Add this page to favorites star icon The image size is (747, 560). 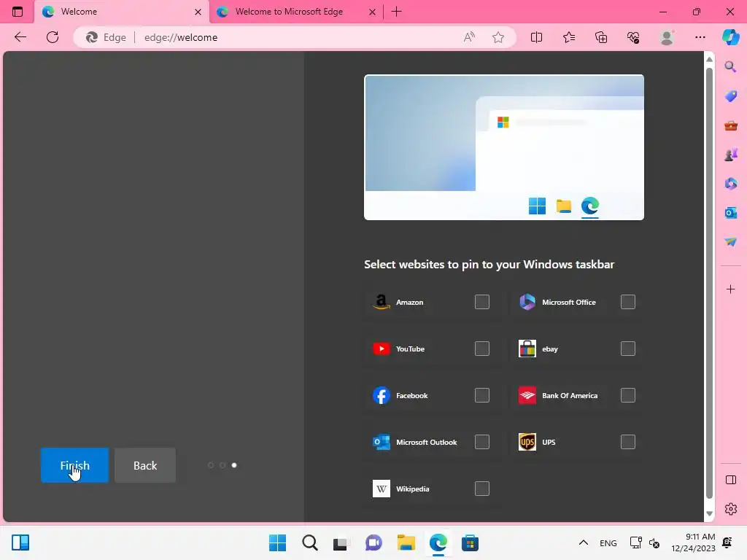pyautogui.click(x=498, y=37)
